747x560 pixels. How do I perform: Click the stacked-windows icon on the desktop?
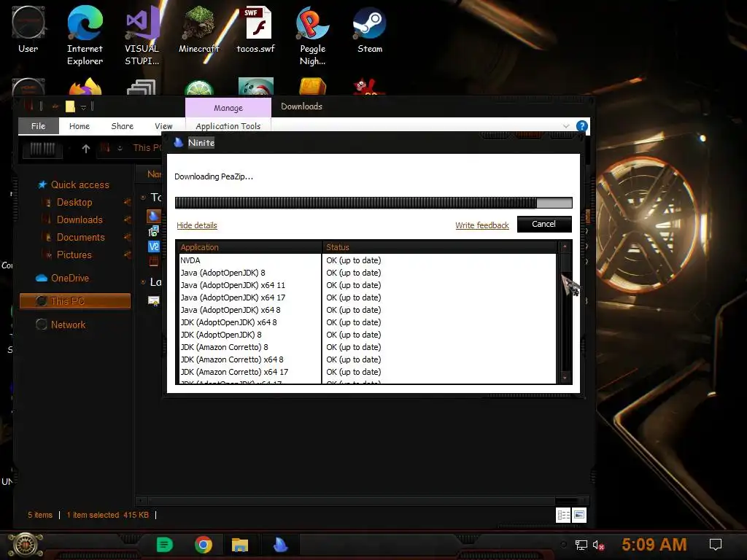(x=142, y=87)
